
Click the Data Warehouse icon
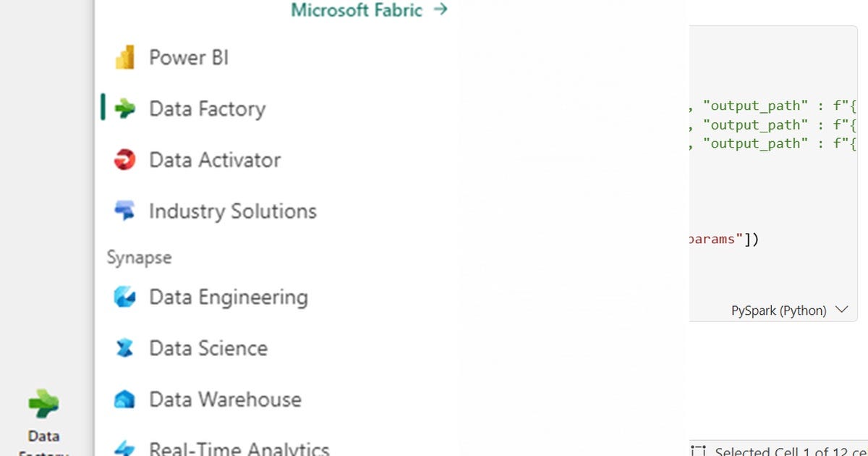pos(124,399)
